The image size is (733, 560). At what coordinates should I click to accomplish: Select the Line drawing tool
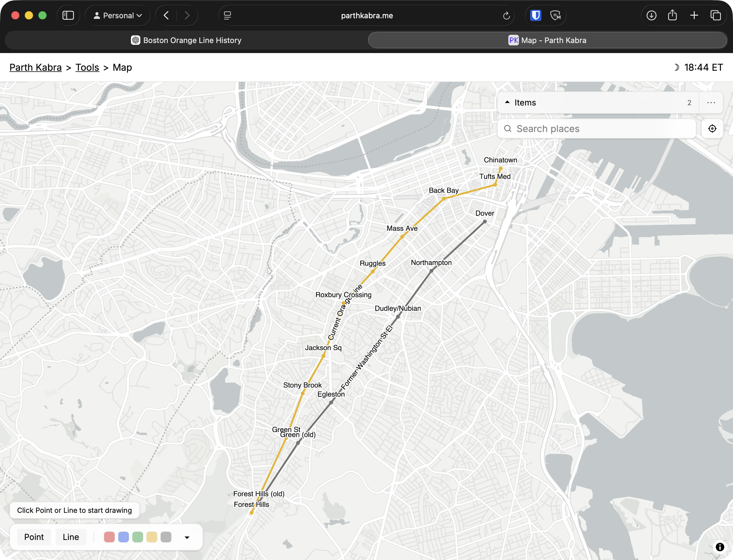(x=71, y=537)
